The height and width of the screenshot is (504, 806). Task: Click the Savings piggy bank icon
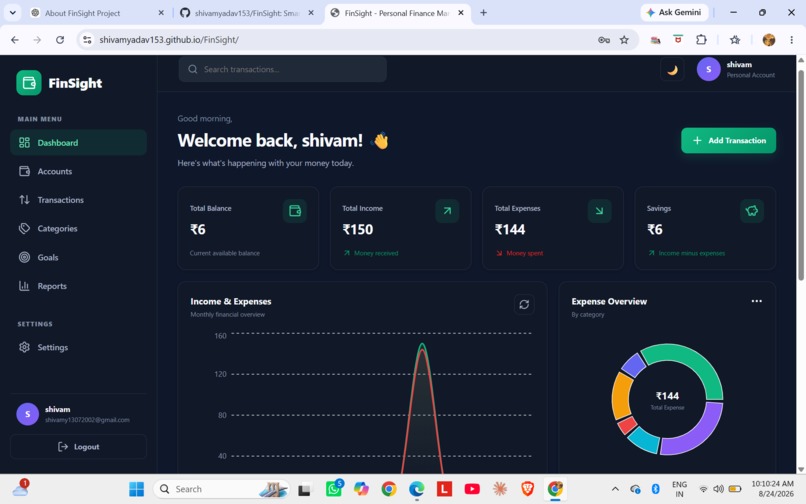752,211
